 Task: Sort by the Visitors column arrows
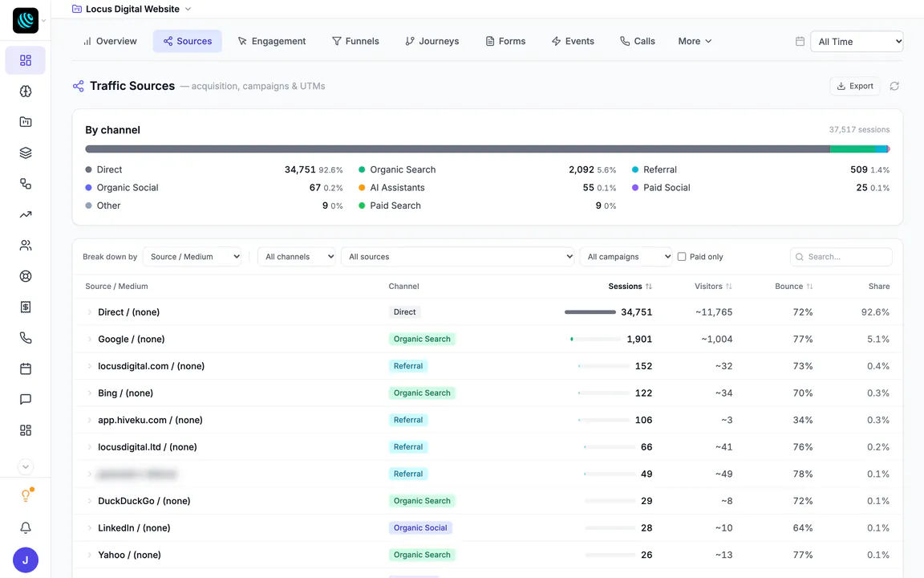[x=729, y=286]
